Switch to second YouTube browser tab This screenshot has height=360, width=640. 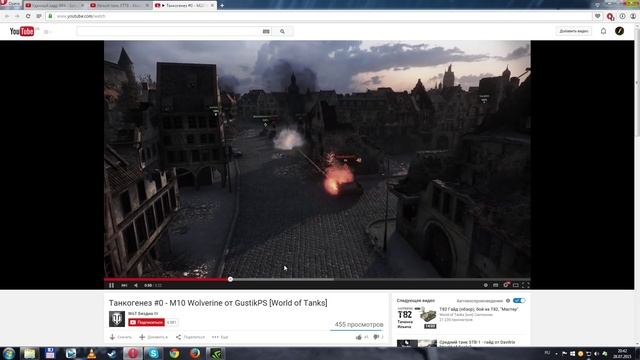point(120,5)
